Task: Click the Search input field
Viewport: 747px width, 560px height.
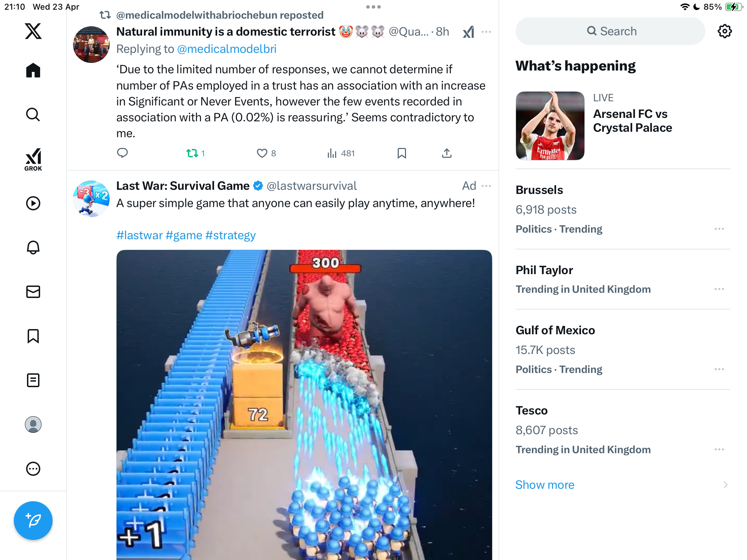Action: [610, 31]
